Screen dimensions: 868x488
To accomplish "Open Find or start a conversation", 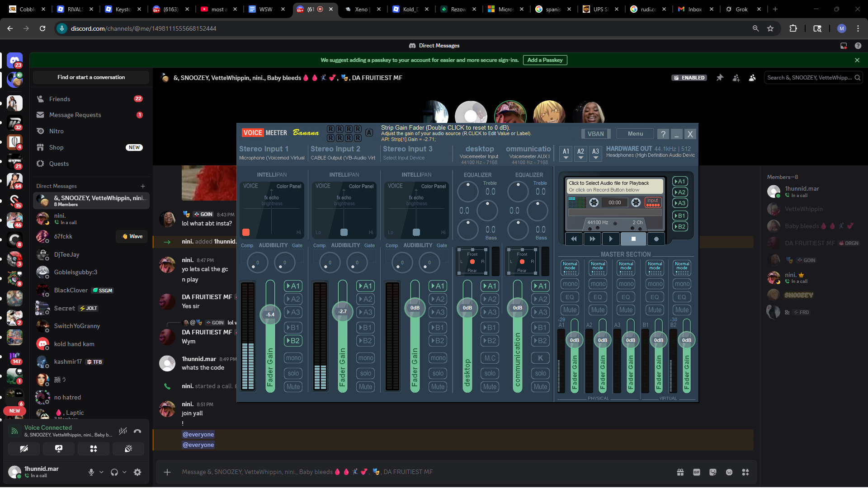I will (91, 77).
